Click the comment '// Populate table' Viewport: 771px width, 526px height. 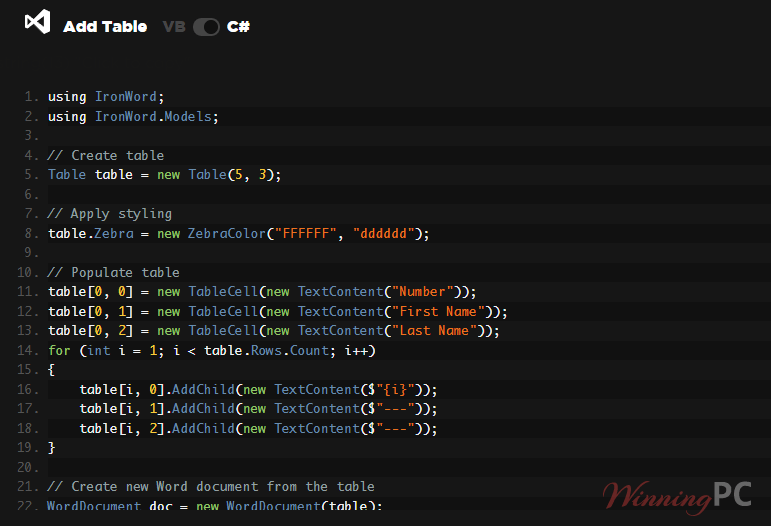114,272
